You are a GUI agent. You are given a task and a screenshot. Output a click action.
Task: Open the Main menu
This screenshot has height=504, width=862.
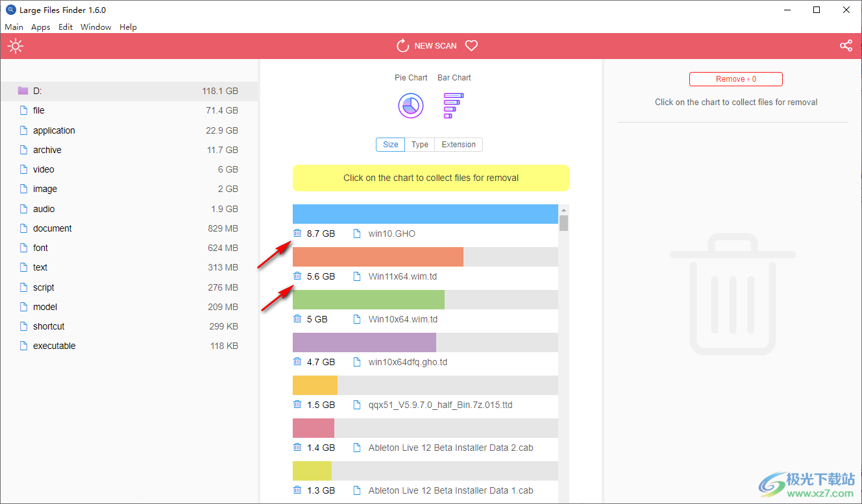14,27
